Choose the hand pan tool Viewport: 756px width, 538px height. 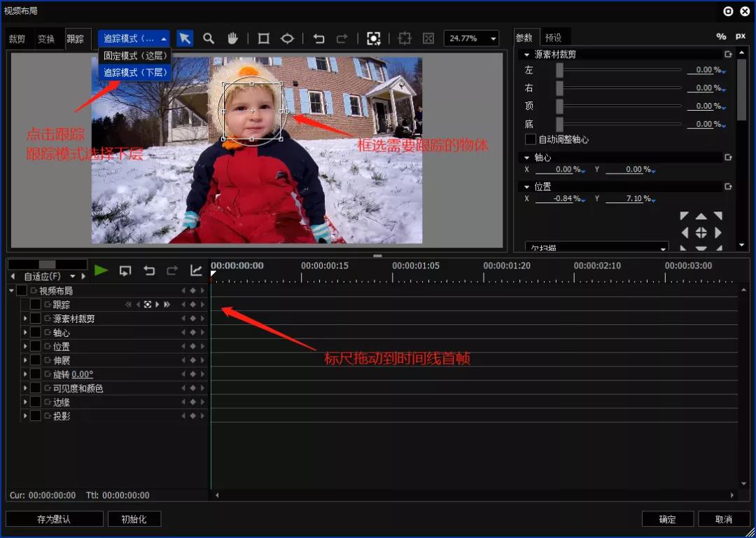coord(233,39)
